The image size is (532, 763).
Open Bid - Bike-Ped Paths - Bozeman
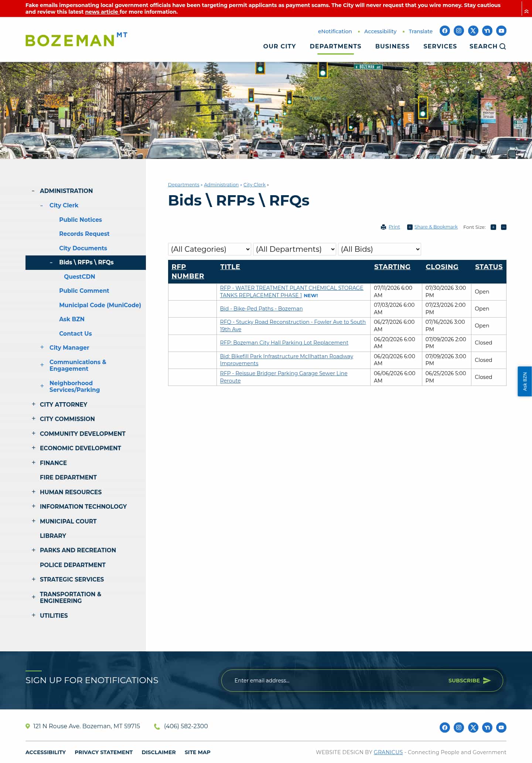261,309
